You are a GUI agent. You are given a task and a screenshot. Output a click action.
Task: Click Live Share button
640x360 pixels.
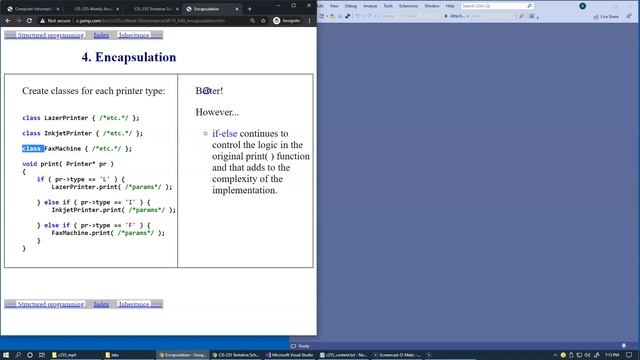[606, 16]
